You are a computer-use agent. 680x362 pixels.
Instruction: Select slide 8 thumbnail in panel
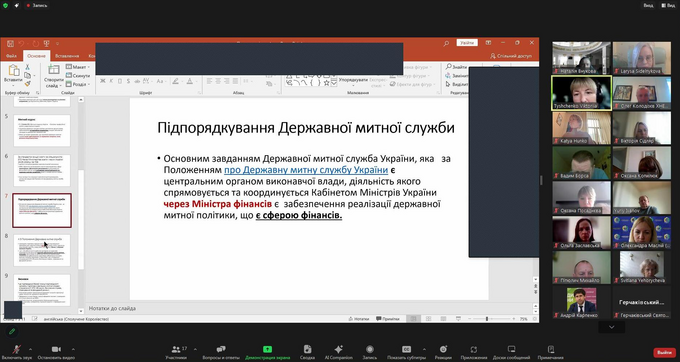point(42,250)
